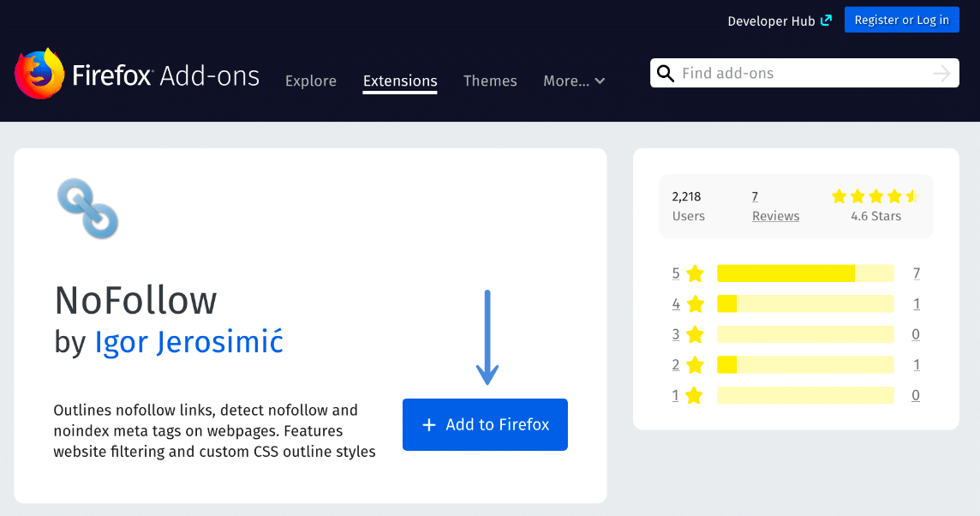The image size is (980, 516).
Task: Click the 5-star rating bar
Action: 805,273
